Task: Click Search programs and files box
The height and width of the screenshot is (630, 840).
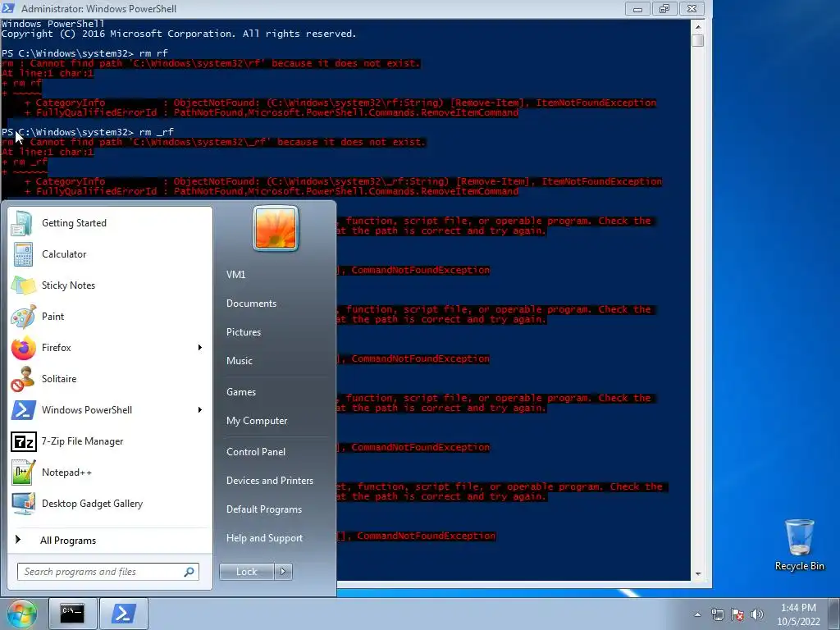Action: [x=107, y=572]
